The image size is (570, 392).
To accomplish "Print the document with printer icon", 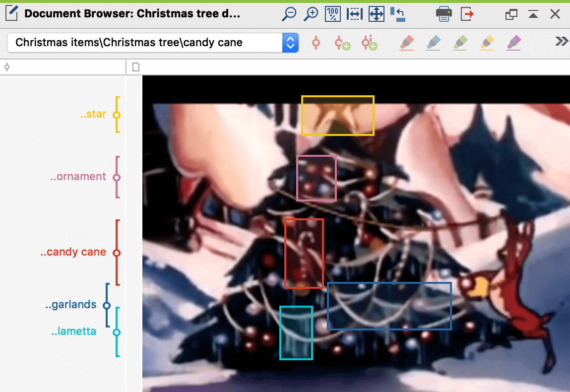I will (444, 14).
